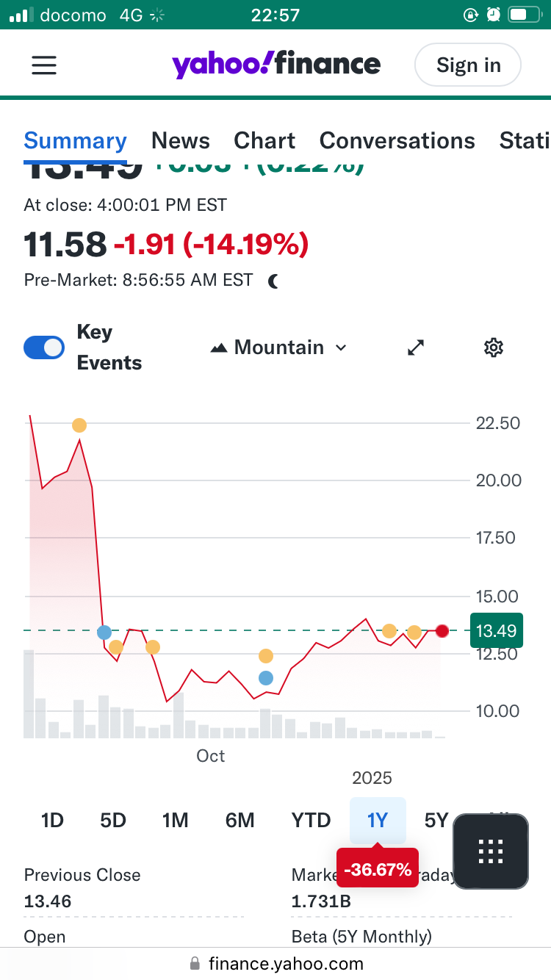Click the red current-price dot on chart
Screen dimensions: 551x980
[x=442, y=631]
